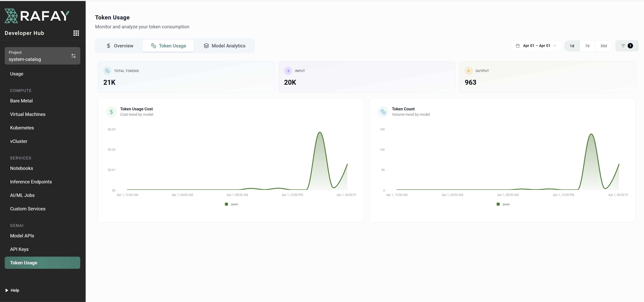Open the app grid launcher icon
The image size is (644, 302).
[76, 33]
